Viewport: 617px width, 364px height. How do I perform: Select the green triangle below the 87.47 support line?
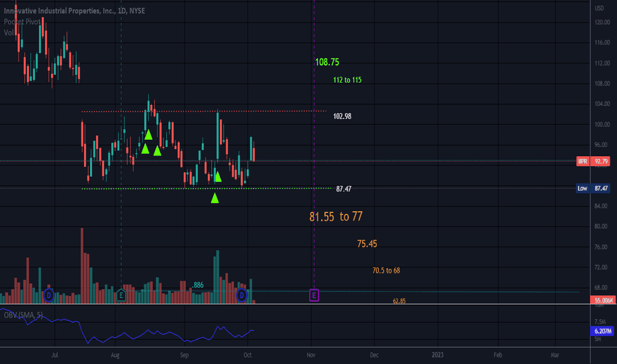[x=214, y=198]
